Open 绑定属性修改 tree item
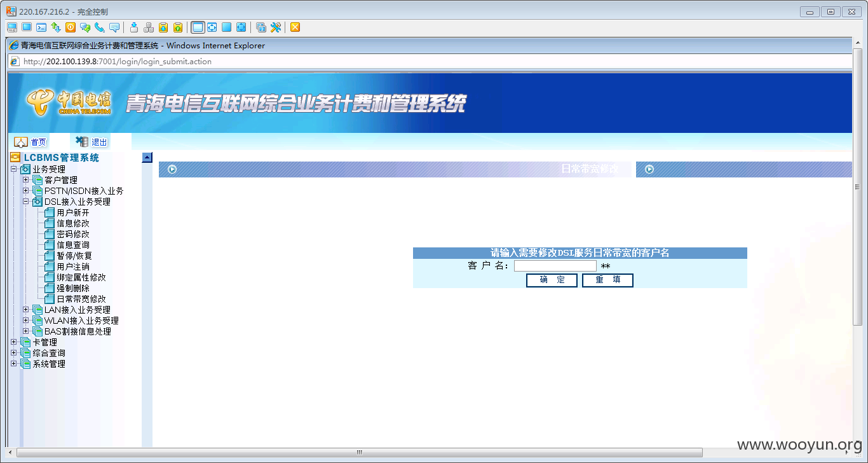The height and width of the screenshot is (463, 868). 81,277
